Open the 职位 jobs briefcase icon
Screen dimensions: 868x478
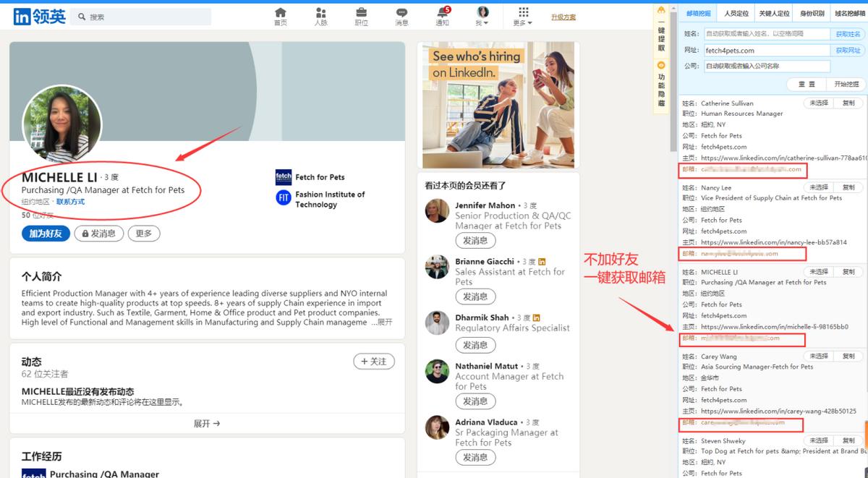coord(361,14)
